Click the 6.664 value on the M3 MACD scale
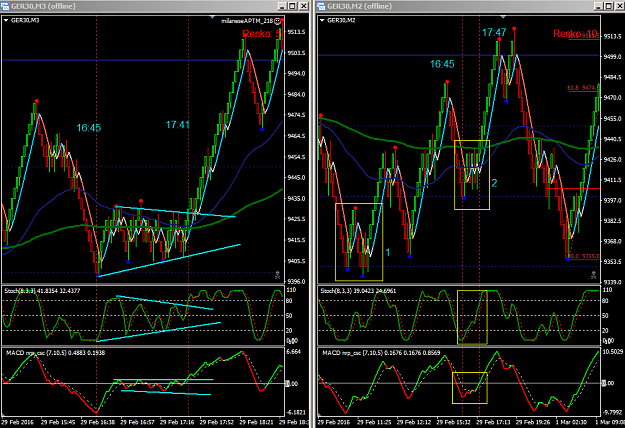The image size is (625, 428). point(294,351)
